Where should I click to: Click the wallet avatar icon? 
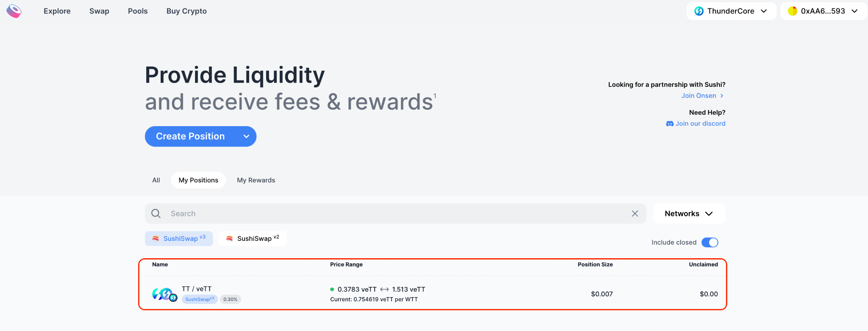click(x=793, y=11)
